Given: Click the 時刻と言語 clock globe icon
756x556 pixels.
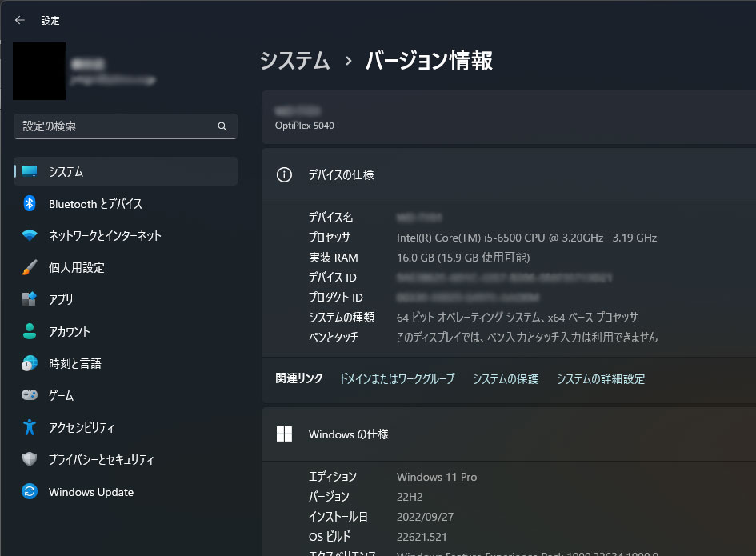Looking at the screenshot, I should tap(30, 363).
